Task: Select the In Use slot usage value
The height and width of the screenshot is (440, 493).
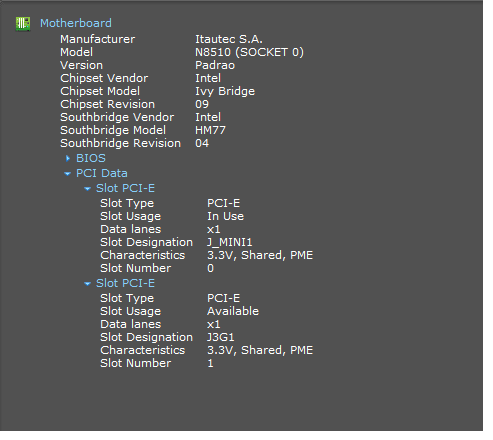Action: (225, 216)
